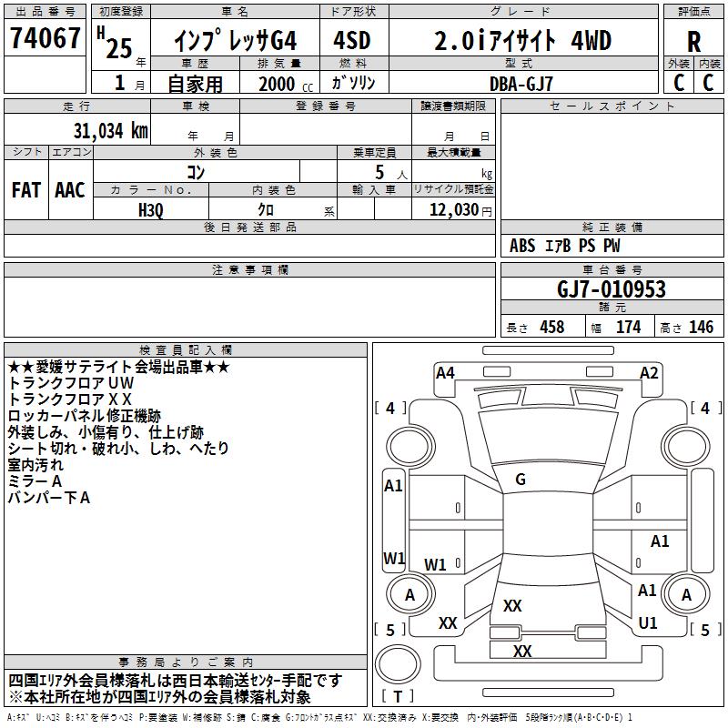The height and width of the screenshot is (728, 728).
Task: Select door type 4SD
Action: (x=352, y=40)
